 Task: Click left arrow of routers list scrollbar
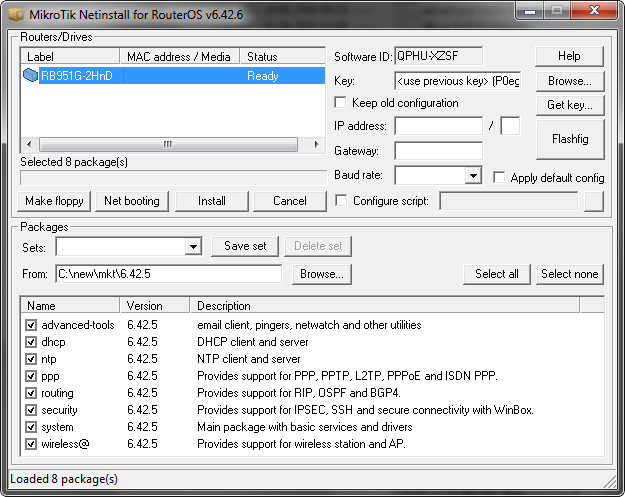coord(29,144)
